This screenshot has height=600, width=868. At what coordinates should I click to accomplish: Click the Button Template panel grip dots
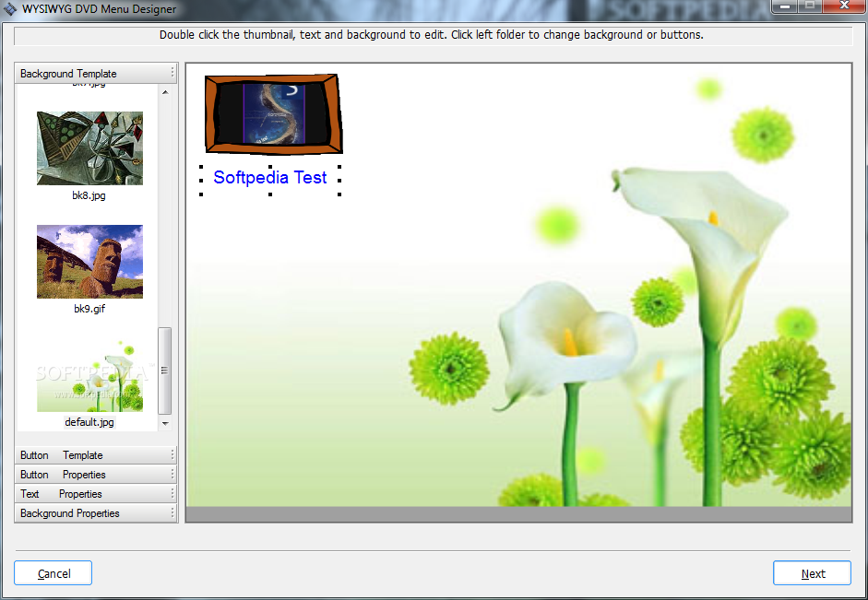(172, 455)
